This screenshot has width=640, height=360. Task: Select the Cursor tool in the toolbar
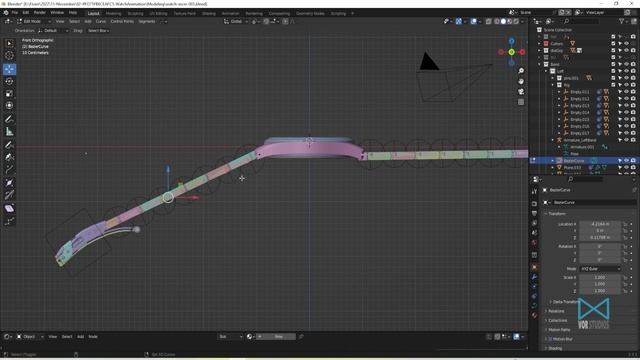point(9,56)
